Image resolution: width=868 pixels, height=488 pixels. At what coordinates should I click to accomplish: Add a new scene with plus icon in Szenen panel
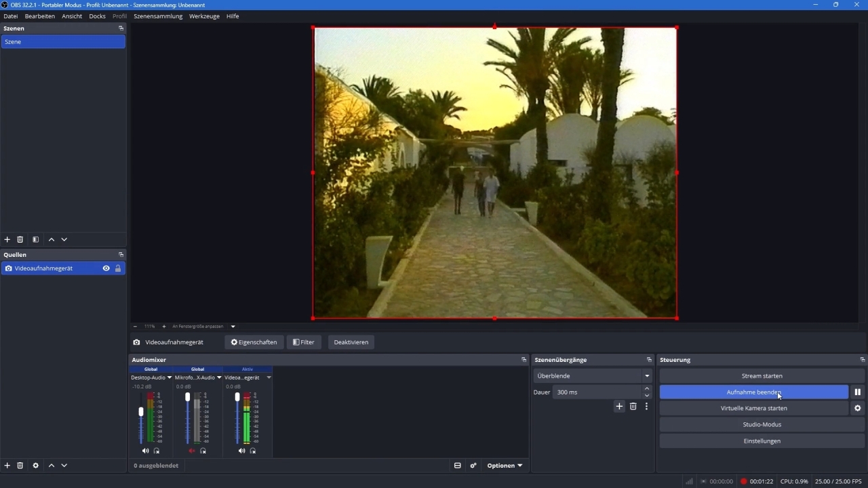click(7, 239)
